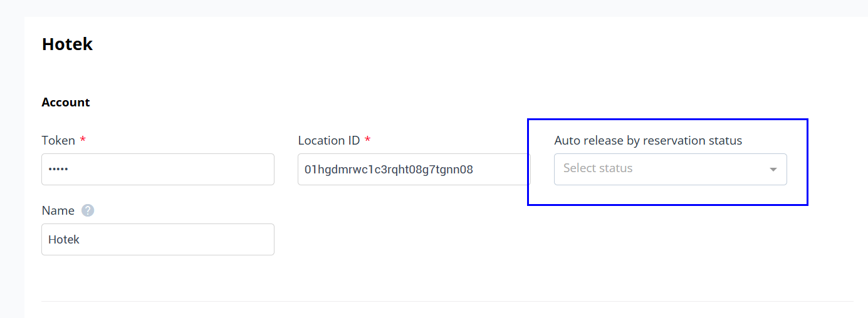This screenshot has width=868, height=318.
Task: Focus the Location ID input field
Action: pos(414,169)
